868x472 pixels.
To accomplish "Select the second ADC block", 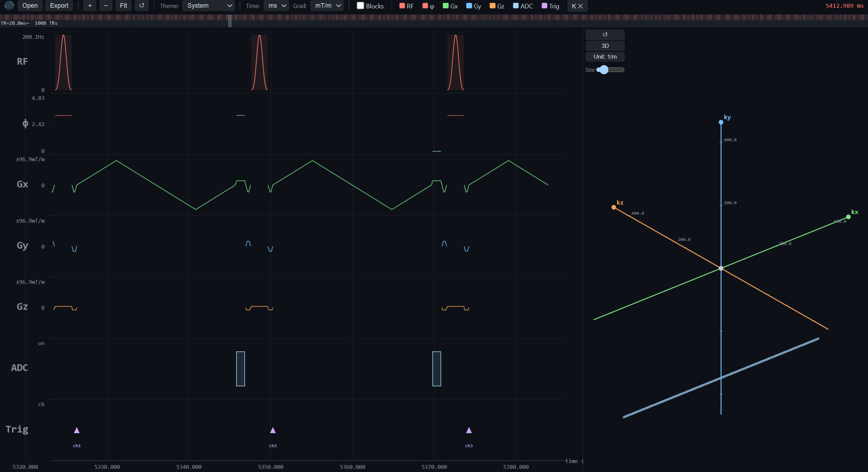I will [x=437, y=369].
